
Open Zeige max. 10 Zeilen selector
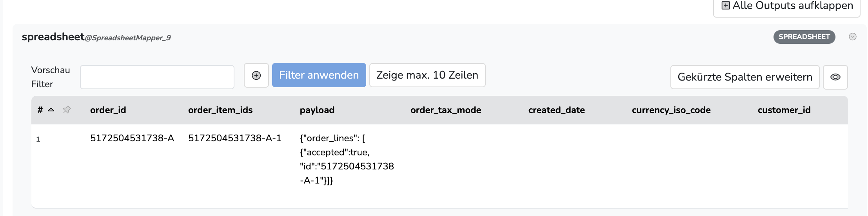click(x=427, y=75)
